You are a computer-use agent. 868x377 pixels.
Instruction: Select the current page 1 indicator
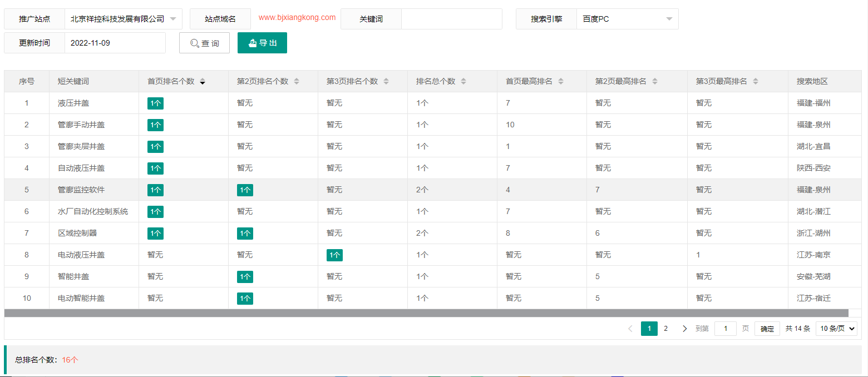tap(649, 329)
